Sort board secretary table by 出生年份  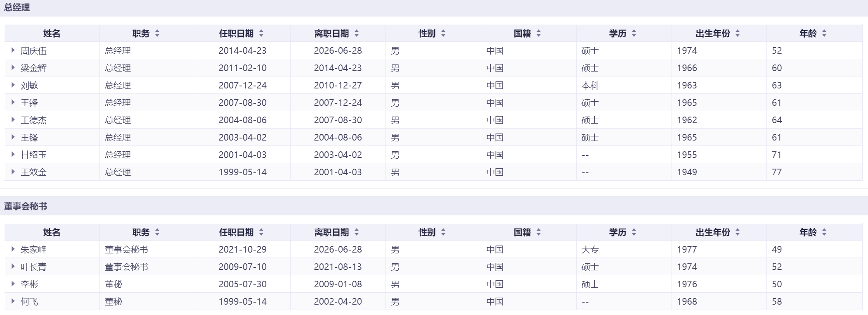pos(738,233)
